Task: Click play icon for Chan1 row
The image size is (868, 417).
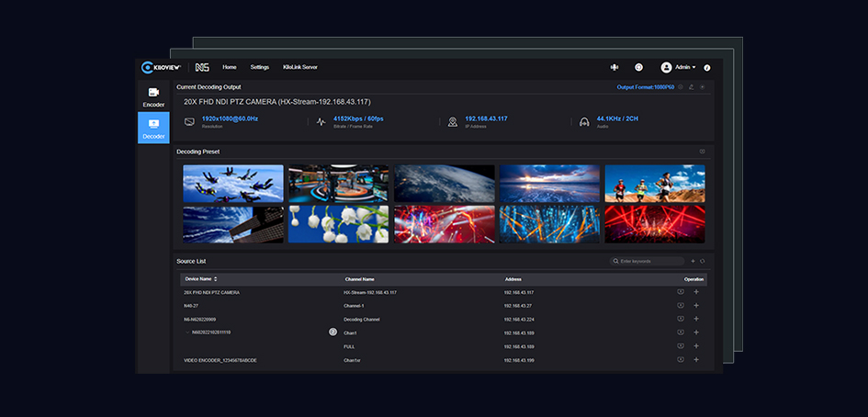Action: tap(681, 332)
